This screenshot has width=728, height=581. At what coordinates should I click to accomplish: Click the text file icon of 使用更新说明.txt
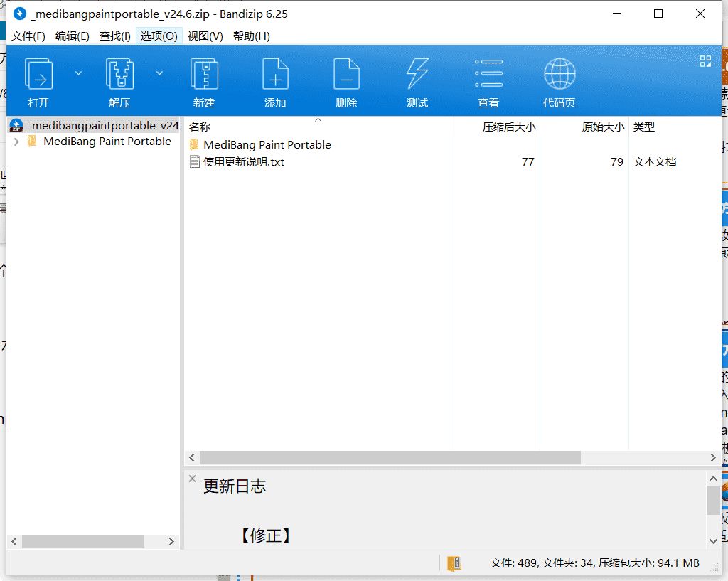[195, 161]
